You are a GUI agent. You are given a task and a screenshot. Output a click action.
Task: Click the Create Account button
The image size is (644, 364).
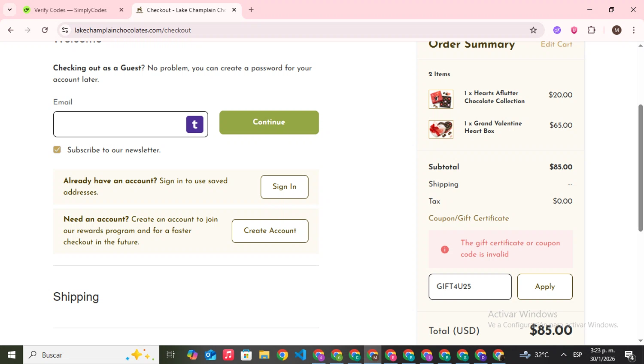(x=270, y=231)
